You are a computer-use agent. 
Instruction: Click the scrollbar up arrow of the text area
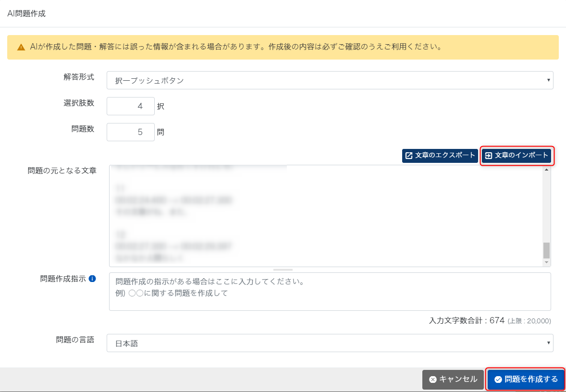[546, 169]
